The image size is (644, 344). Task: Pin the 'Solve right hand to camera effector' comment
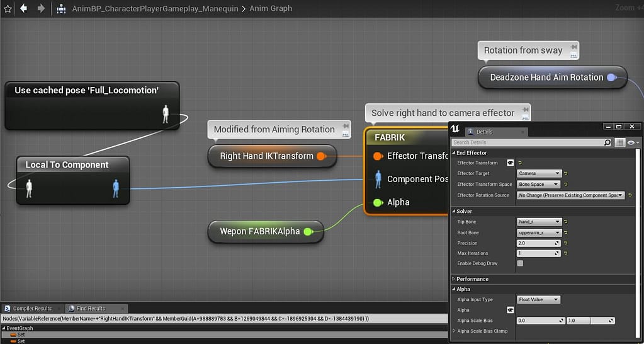coord(525,110)
